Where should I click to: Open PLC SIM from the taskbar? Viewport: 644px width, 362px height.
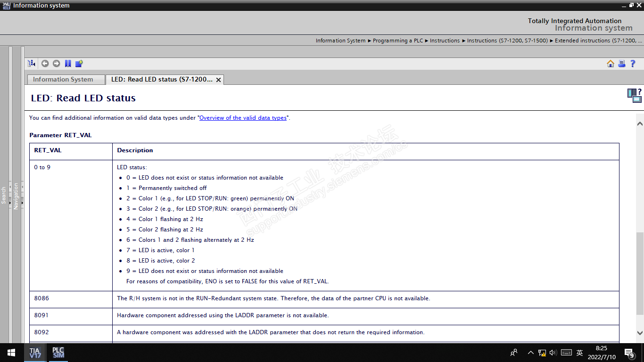click(58, 353)
